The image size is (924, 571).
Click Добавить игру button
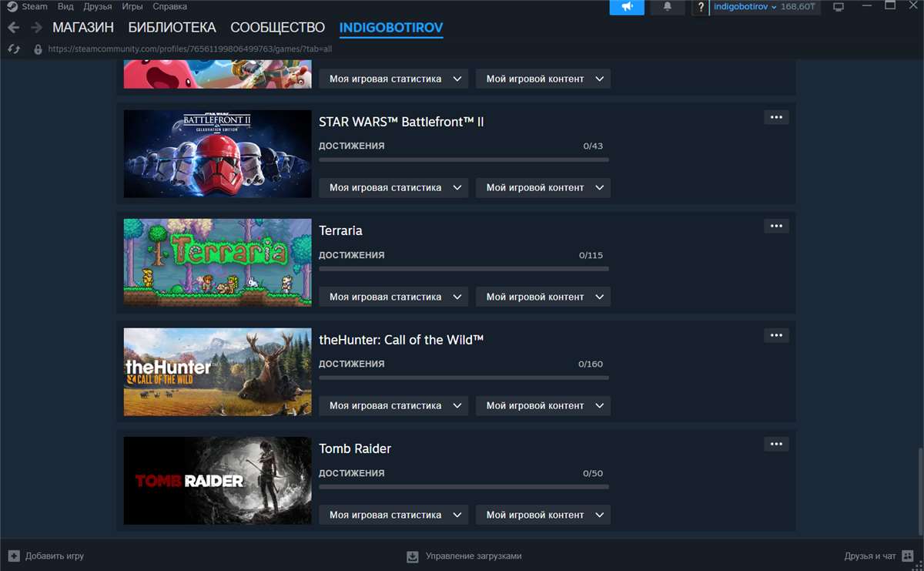pos(46,556)
